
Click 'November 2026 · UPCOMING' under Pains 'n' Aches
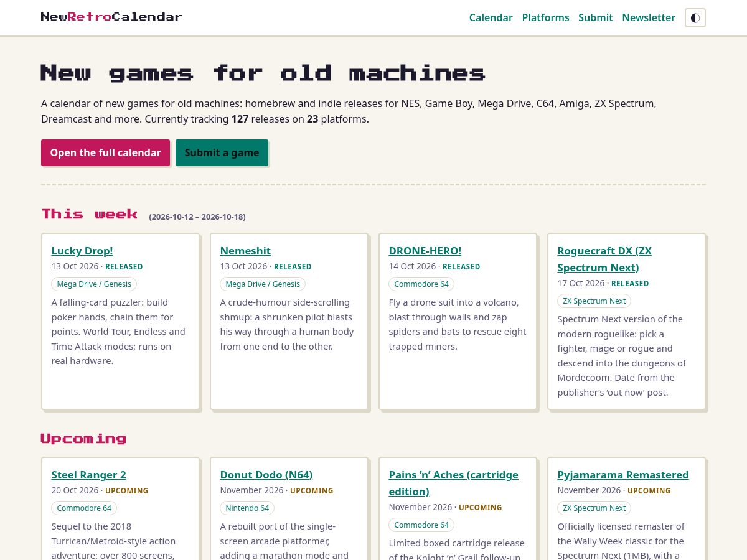[445, 507]
